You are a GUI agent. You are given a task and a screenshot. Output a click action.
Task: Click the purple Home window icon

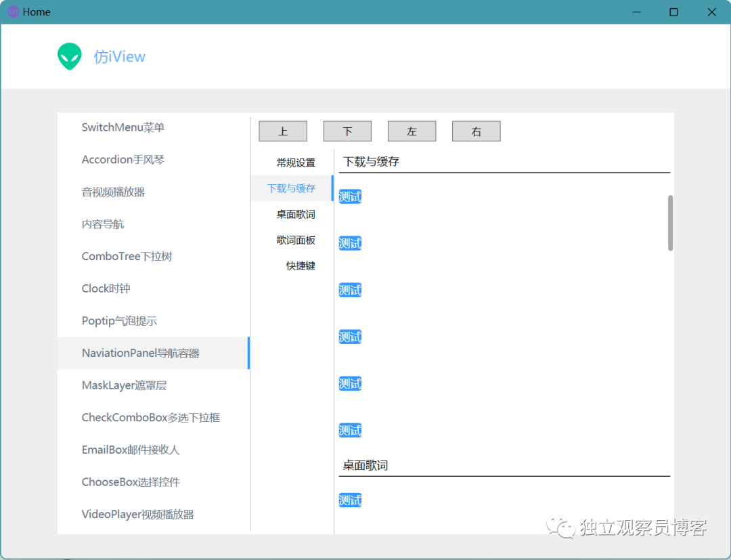[x=13, y=12]
